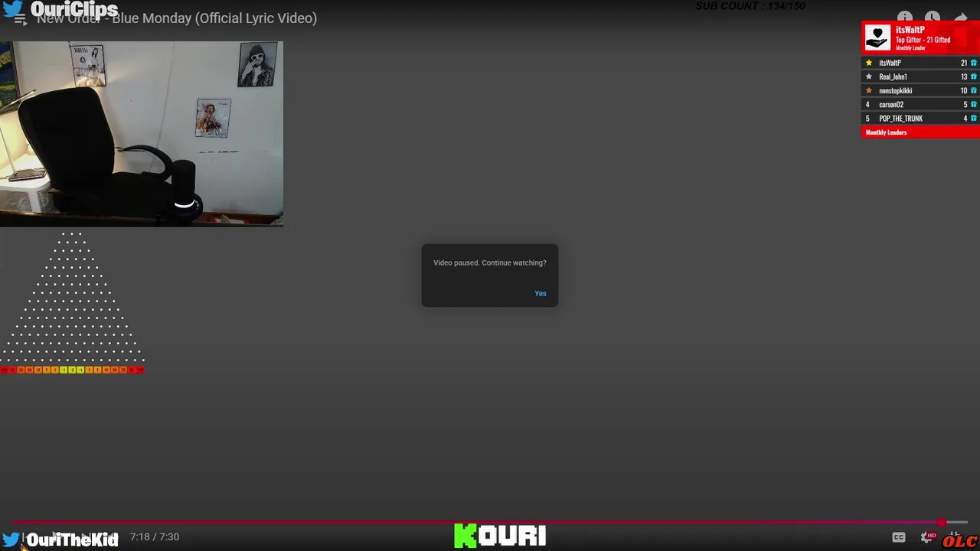Click the colored multiplier row under the peg triangle

(x=72, y=370)
